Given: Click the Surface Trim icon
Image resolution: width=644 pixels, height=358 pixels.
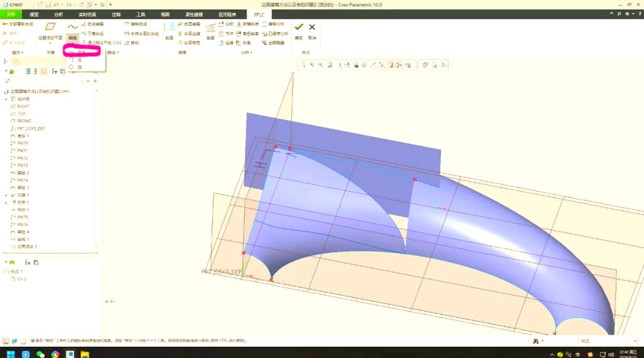Looking at the screenshot, I should (x=180, y=42).
